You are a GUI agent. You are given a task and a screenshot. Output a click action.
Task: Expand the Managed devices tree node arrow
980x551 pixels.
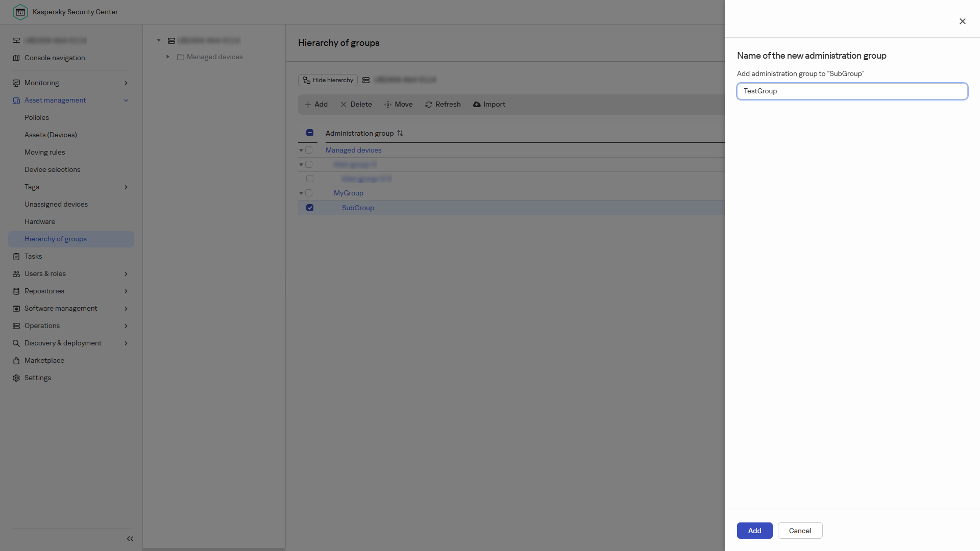coord(168,57)
